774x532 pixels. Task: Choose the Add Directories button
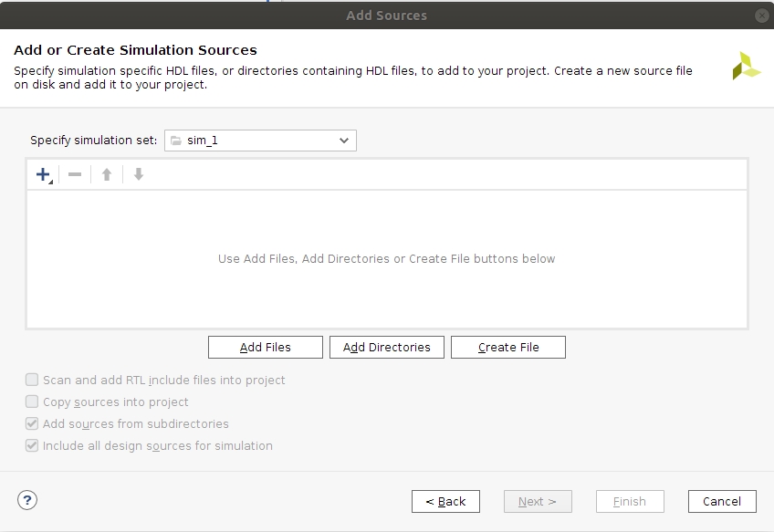tap(386, 348)
